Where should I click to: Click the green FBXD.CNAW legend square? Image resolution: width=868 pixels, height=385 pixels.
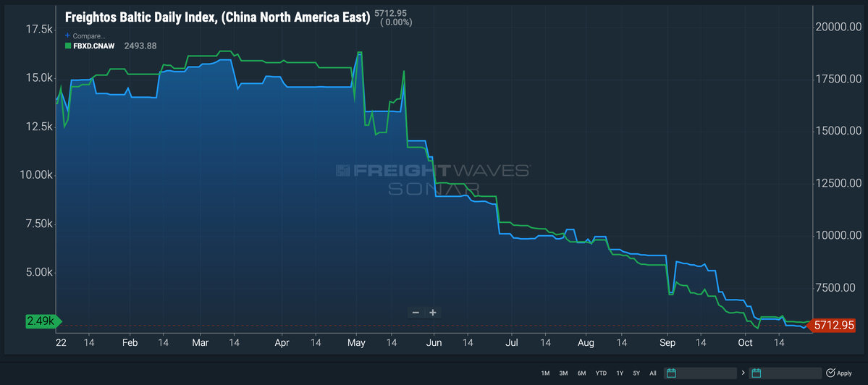coord(68,46)
